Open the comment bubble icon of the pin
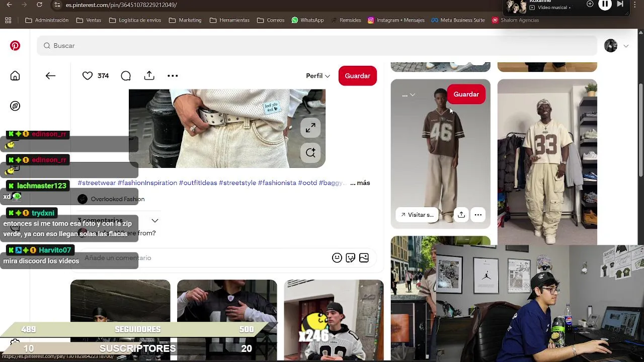 (126, 76)
